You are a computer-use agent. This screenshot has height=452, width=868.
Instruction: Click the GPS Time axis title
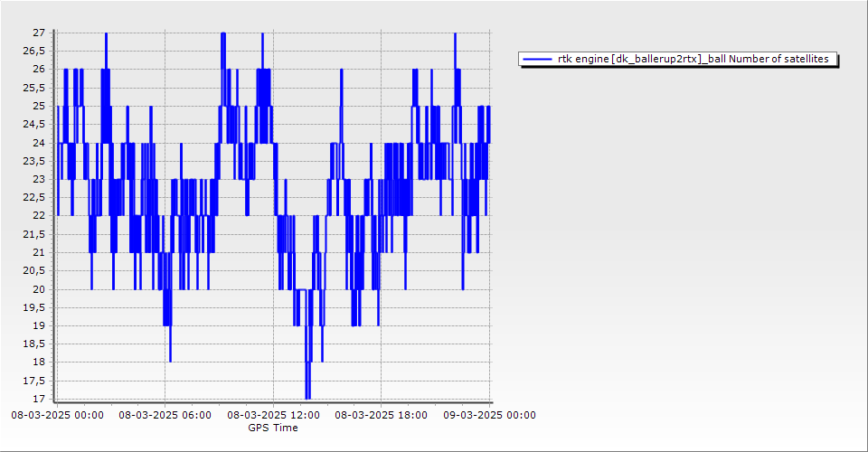(273, 428)
